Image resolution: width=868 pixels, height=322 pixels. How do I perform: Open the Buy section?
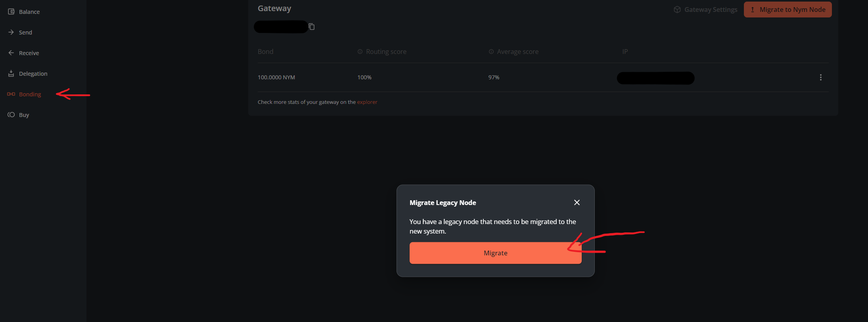coord(24,115)
